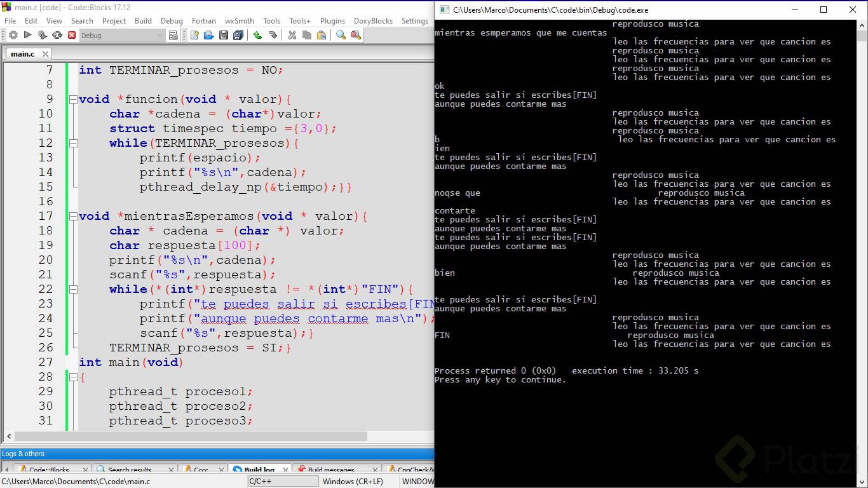Viewport: 868px width, 488px height.
Task: Click the console scrollbar up arrow
Action: point(862,25)
